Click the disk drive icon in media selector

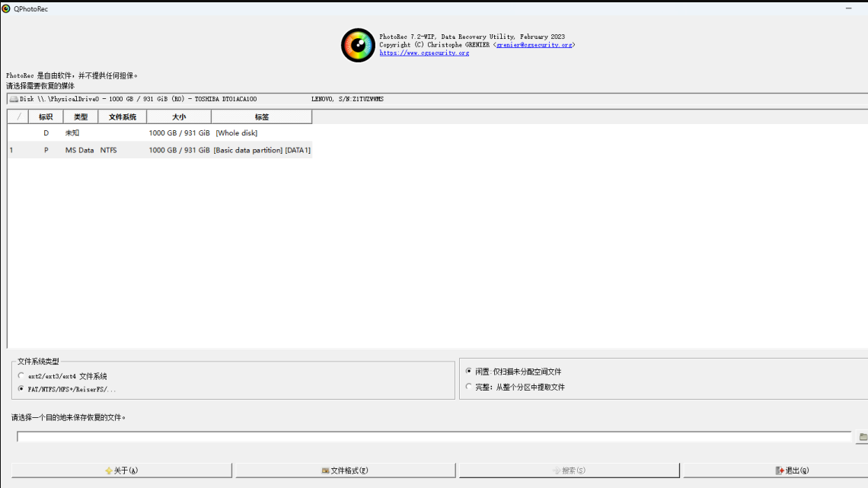click(x=13, y=99)
